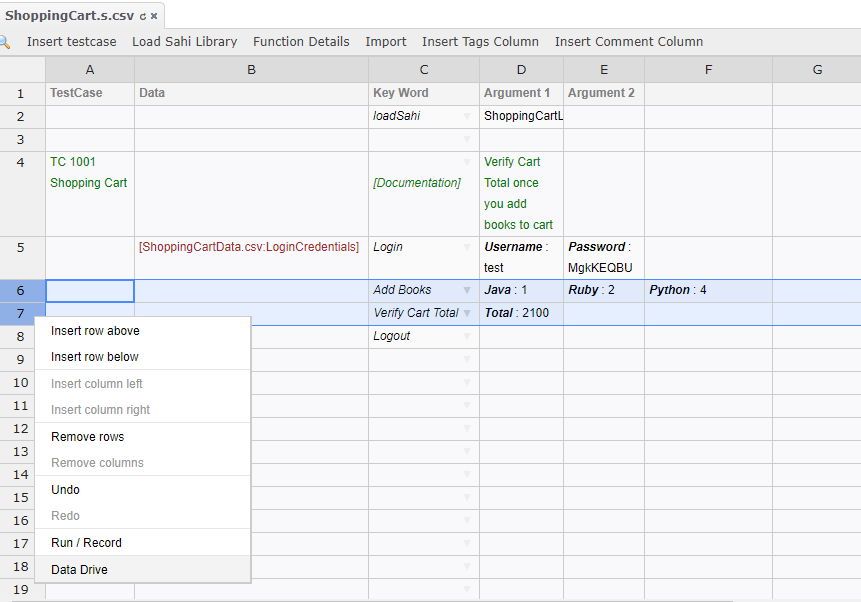Click Run / Record in context menu
Image resolution: width=861 pixels, height=602 pixels.
[86, 543]
